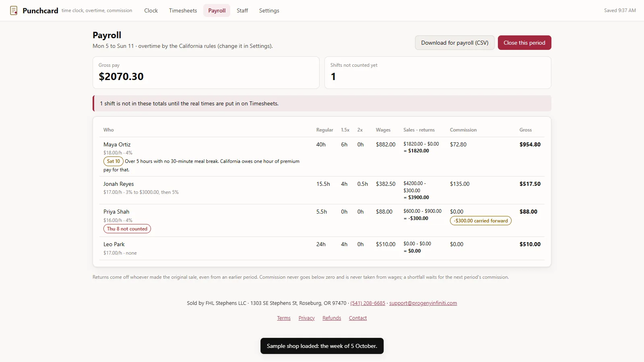This screenshot has width=644, height=362.
Task: Call the (541) 208-6685 phone link
Action: point(367,303)
